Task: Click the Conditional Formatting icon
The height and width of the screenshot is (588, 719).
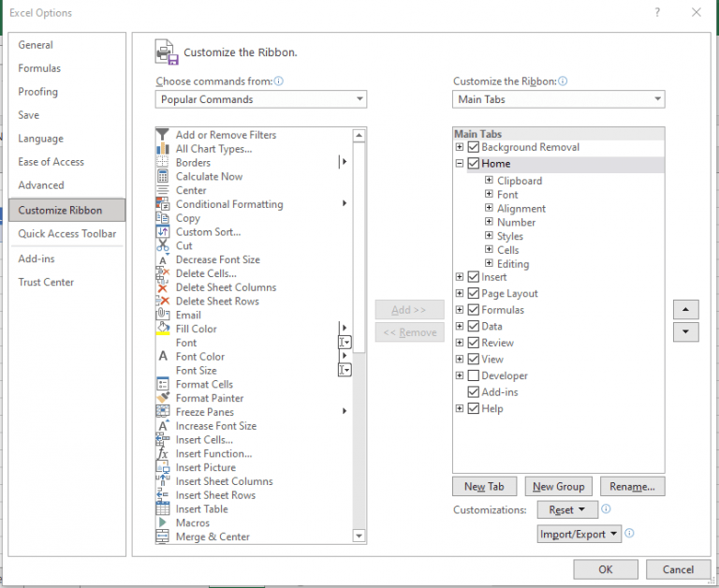Action: click(162, 204)
